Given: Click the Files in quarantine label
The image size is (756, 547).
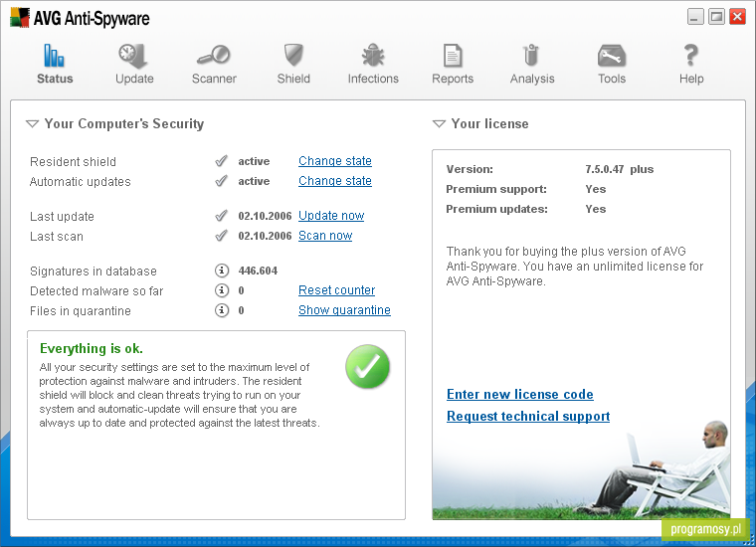Looking at the screenshot, I should click(x=80, y=311).
